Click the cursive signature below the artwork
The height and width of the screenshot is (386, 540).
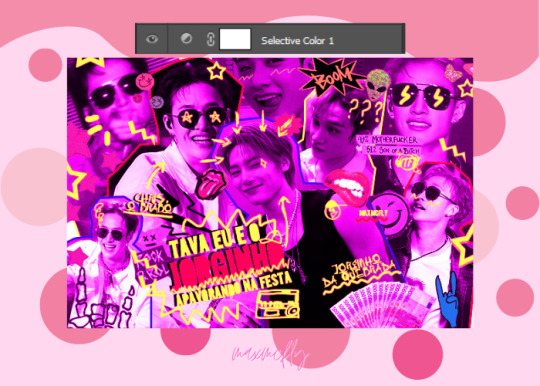tap(270, 354)
